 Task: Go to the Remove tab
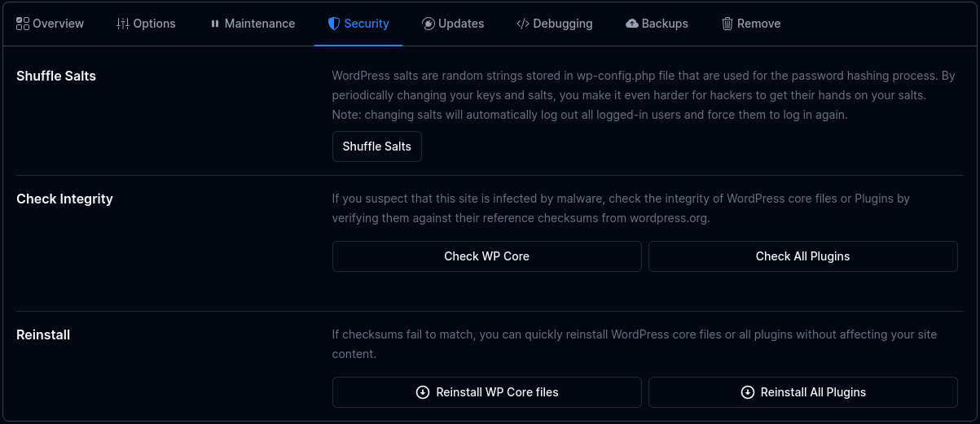pos(751,24)
